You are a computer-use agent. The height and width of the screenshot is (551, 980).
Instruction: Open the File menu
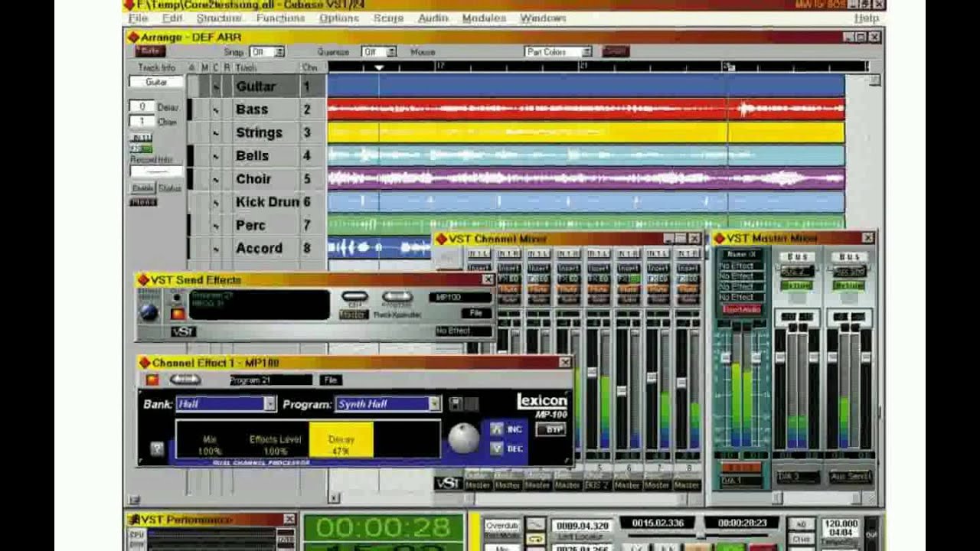138,18
